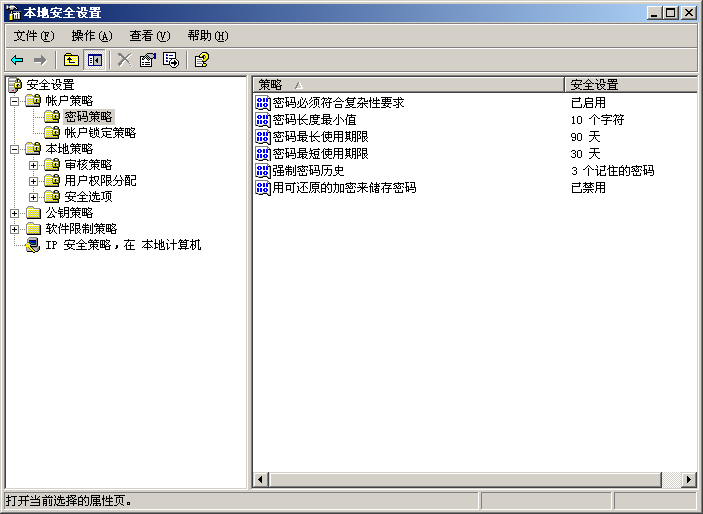Click the value 90 天

(585, 137)
